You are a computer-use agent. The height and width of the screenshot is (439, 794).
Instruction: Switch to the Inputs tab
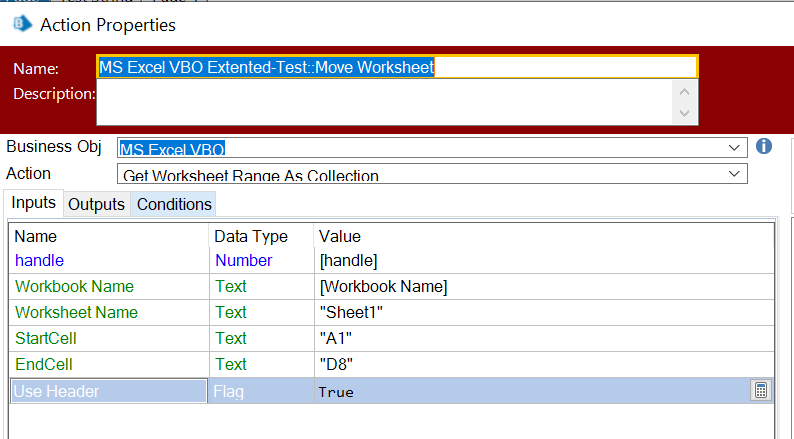tap(33, 203)
